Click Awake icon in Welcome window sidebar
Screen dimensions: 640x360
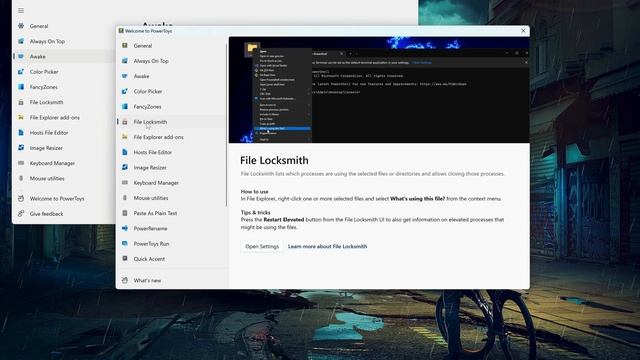[125, 76]
